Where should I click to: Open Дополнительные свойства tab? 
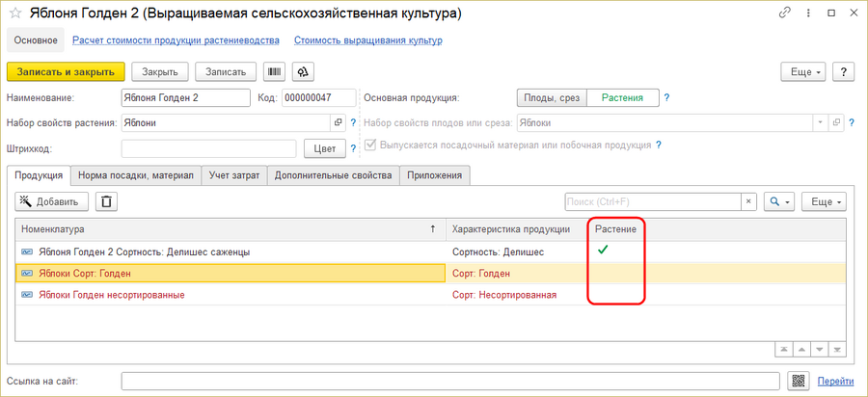pos(334,175)
